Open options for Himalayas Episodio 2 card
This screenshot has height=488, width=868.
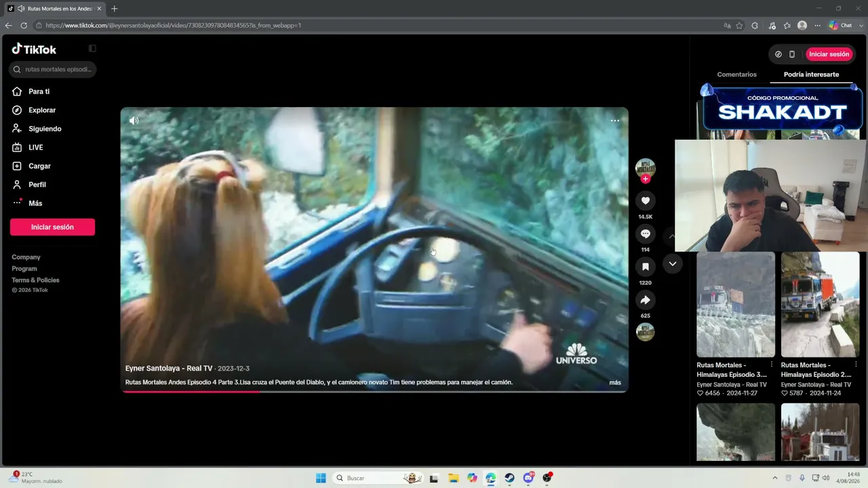pyautogui.click(x=855, y=365)
